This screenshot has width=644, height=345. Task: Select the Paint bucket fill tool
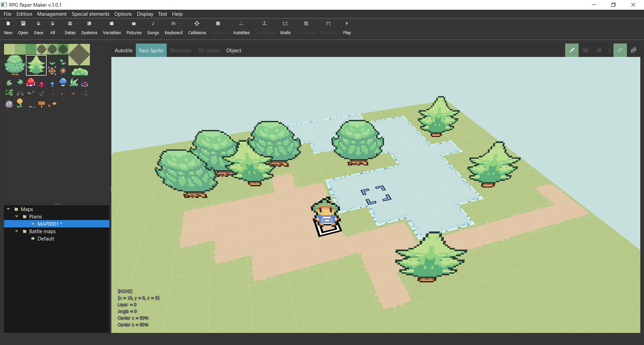pos(599,50)
